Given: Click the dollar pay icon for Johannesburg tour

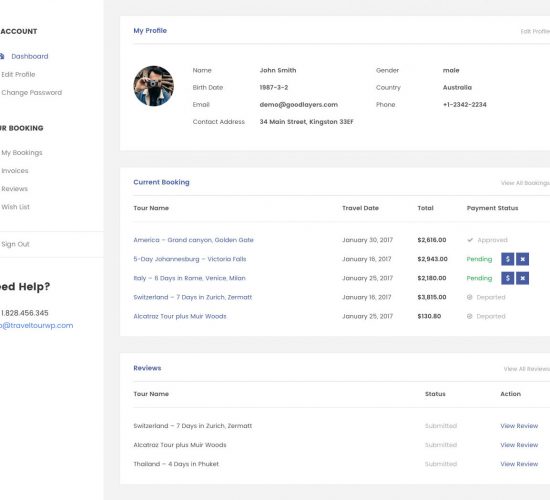Looking at the screenshot, I should click(x=508, y=259).
